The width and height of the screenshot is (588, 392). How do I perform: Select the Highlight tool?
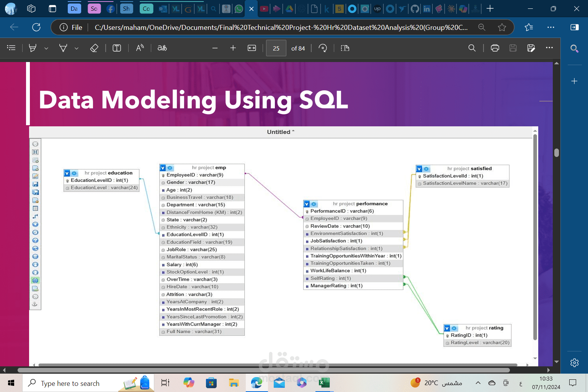[x=33, y=48]
